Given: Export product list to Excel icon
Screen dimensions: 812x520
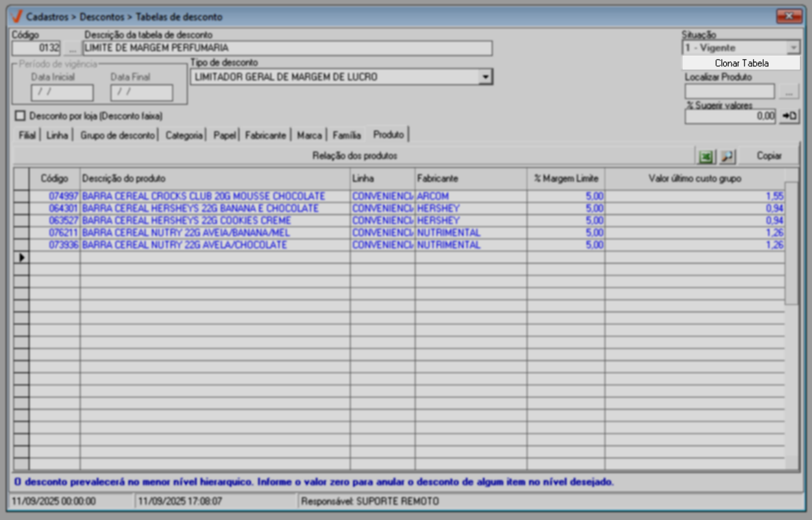Looking at the screenshot, I should point(706,156).
